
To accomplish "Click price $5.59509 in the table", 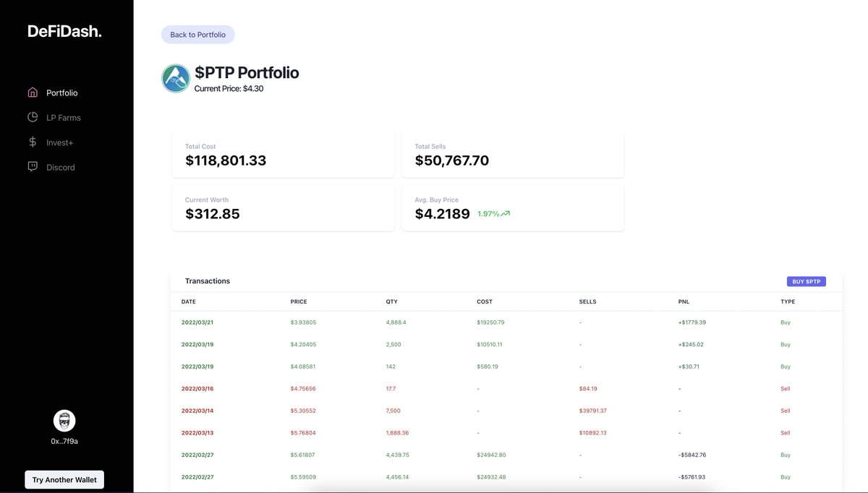I will point(303,477).
